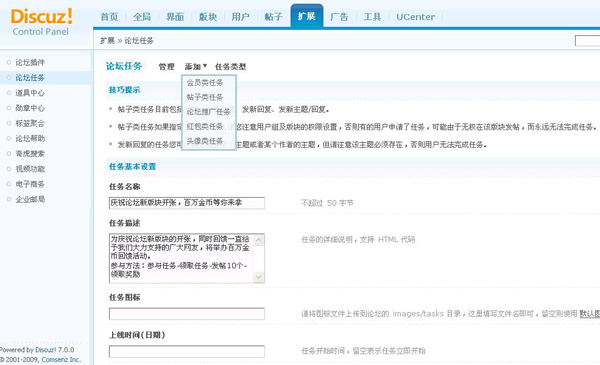
Task: Go to the 工具 navigation tab
Action: tap(372, 17)
